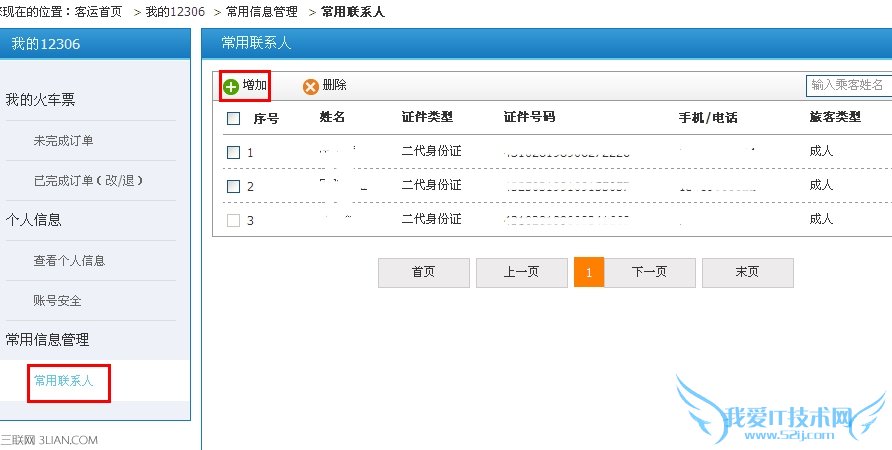The width and height of the screenshot is (892, 450).
Task: Go to 首页 first page
Action: [x=424, y=273]
